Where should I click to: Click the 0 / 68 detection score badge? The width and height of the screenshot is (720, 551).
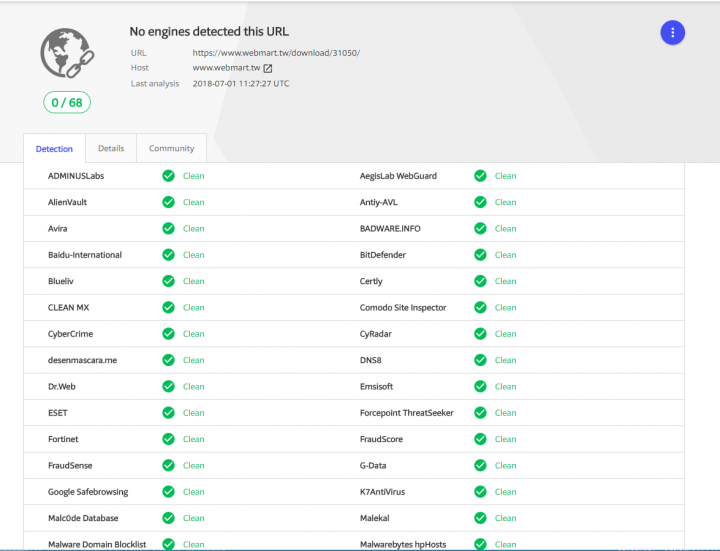66,102
